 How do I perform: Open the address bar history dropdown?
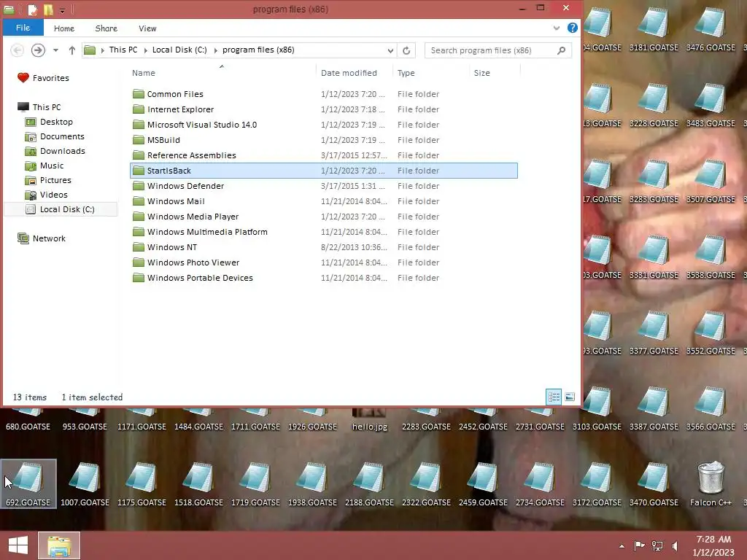pyautogui.click(x=390, y=50)
